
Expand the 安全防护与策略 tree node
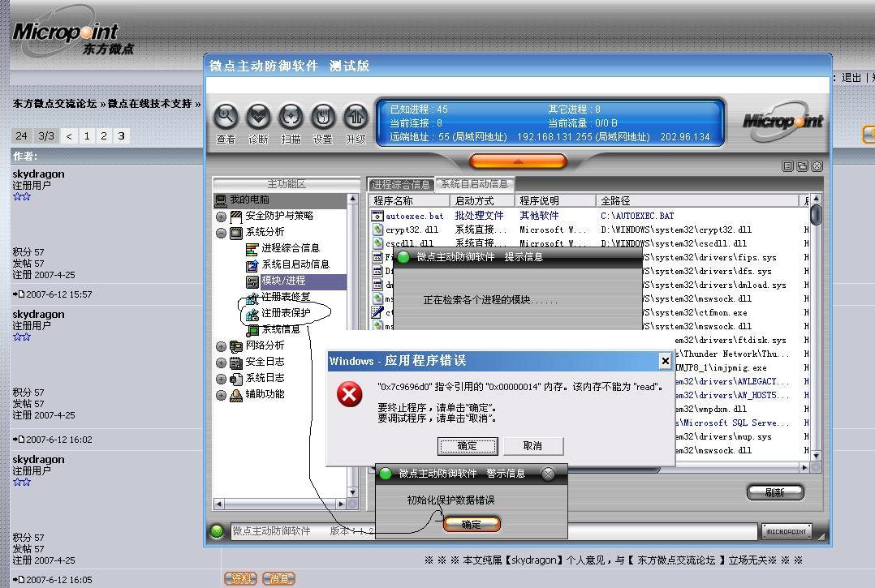221,217
